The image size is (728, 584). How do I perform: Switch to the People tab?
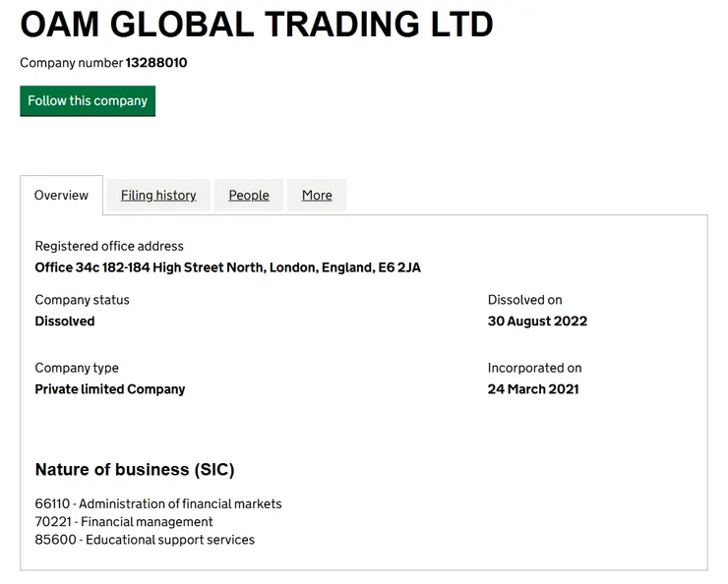pos(249,196)
